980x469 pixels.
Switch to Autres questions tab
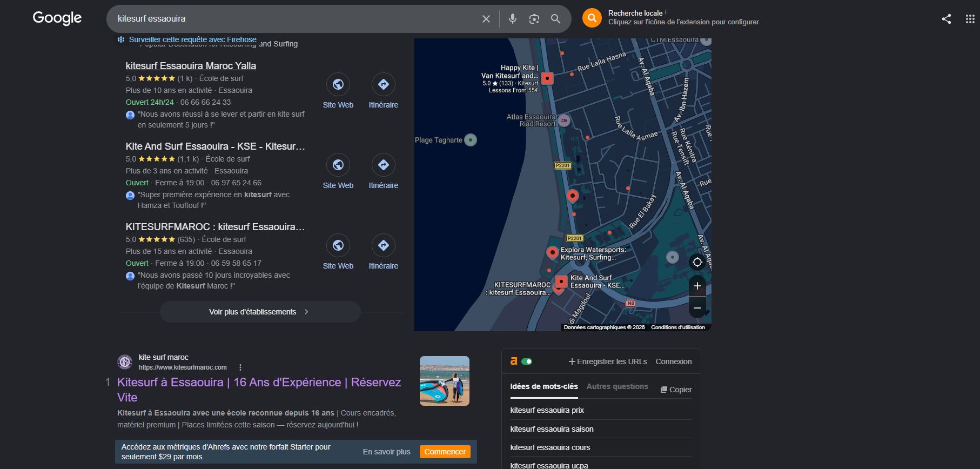617,386
